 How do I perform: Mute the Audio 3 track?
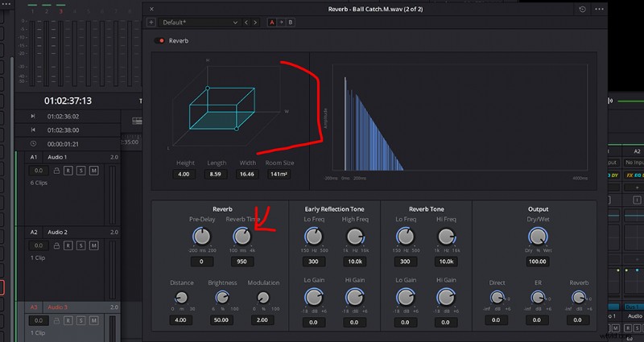(93, 320)
